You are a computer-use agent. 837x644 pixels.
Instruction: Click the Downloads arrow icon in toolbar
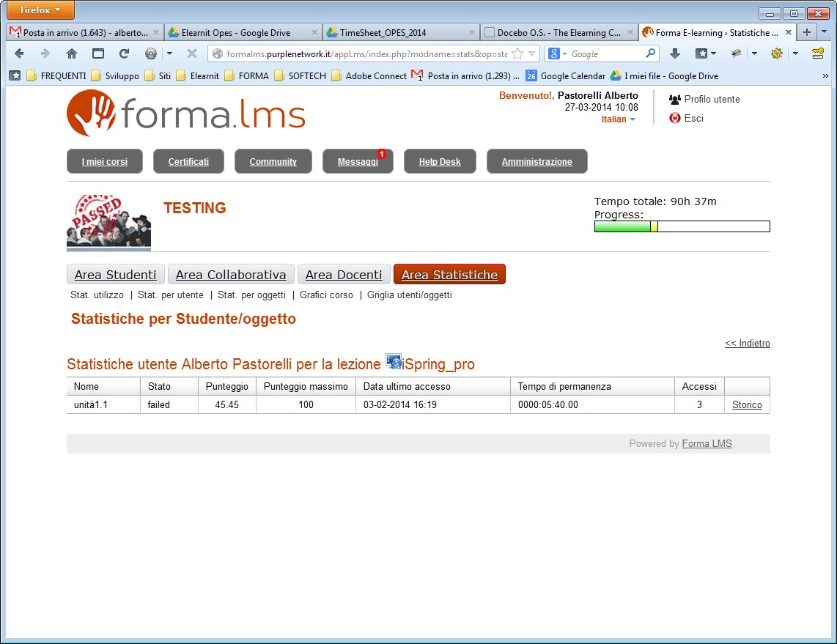[x=675, y=53]
